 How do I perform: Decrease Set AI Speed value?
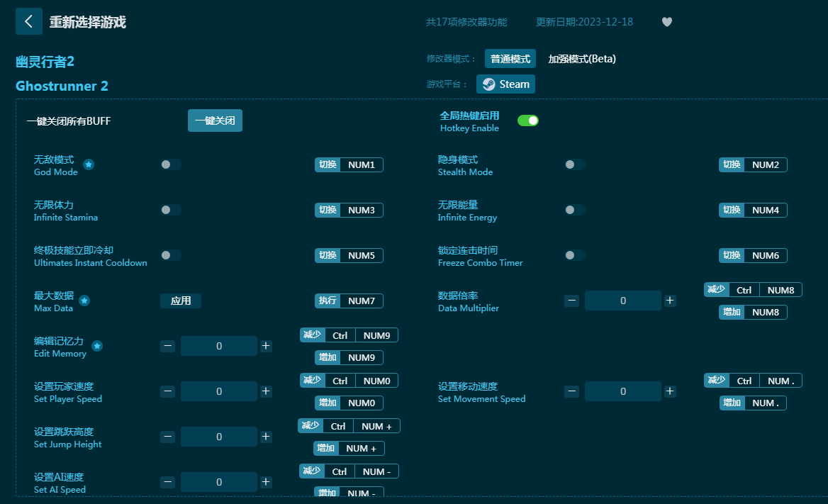point(168,482)
